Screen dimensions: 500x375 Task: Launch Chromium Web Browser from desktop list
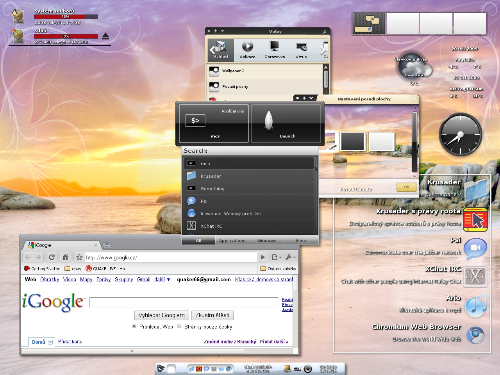(475, 335)
